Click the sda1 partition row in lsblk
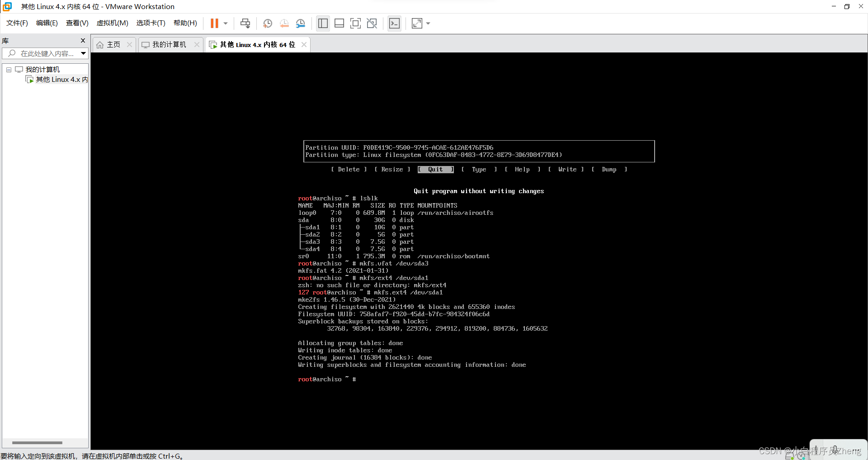 point(356,227)
